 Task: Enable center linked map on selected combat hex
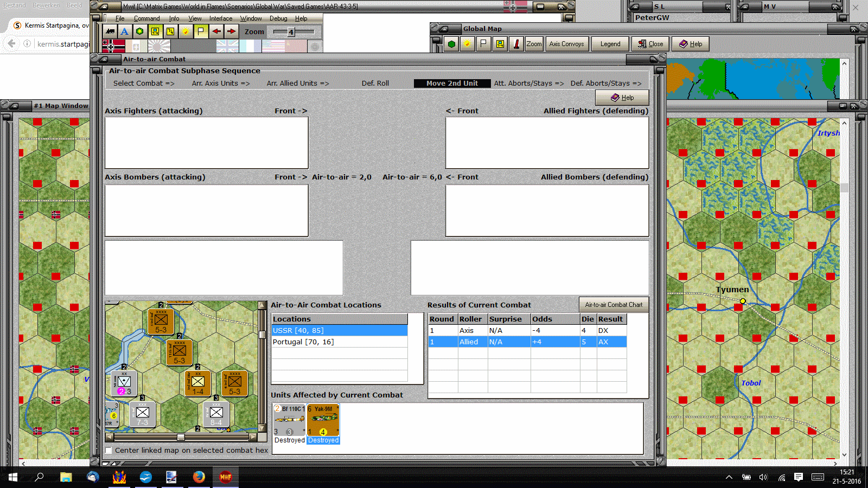click(109, 451)
